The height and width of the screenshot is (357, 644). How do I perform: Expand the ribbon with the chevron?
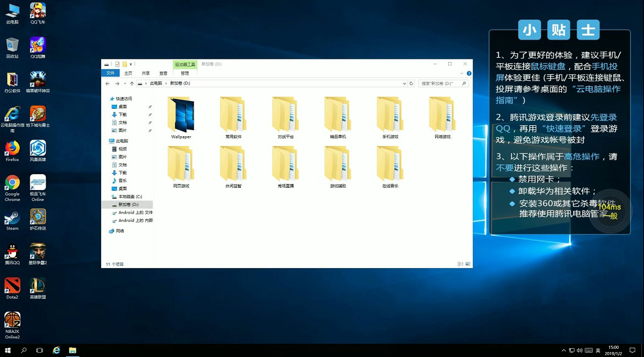(463, 73)
